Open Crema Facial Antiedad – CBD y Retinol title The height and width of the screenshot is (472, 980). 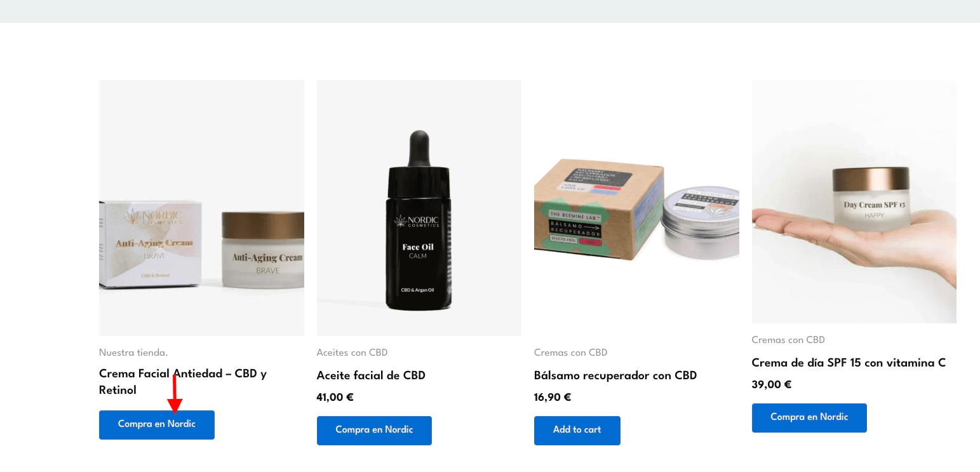click(x=183, y=382)
